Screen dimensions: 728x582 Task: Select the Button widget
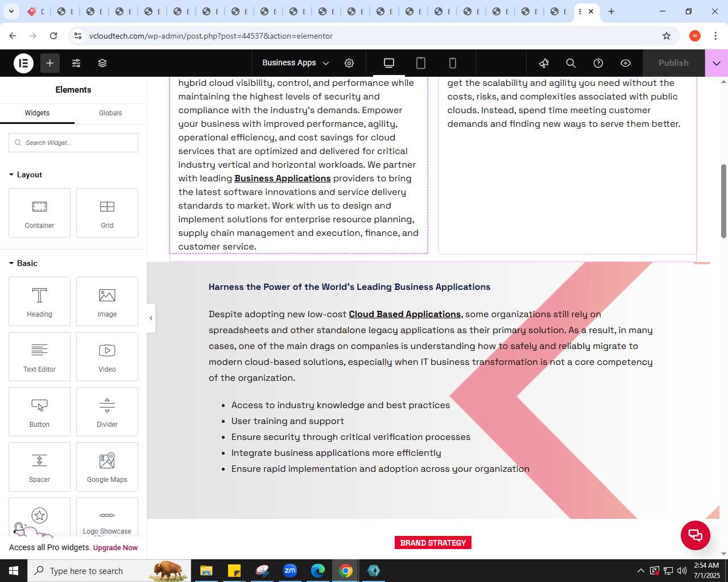39,411
